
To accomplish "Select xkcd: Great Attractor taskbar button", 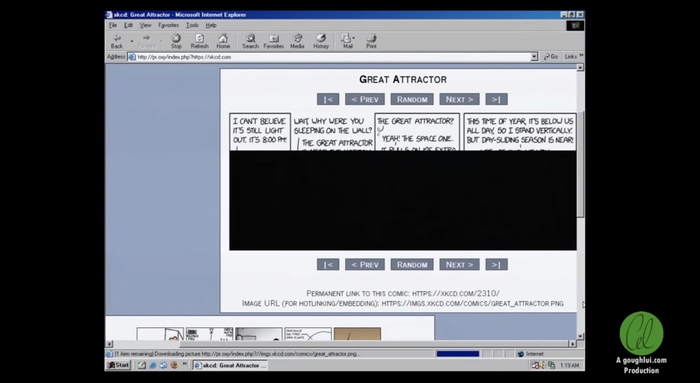I will coord(230,365).
